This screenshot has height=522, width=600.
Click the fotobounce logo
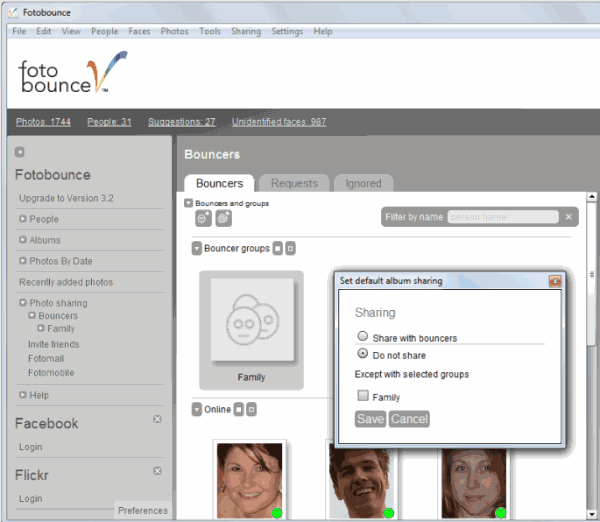point(73,72)
